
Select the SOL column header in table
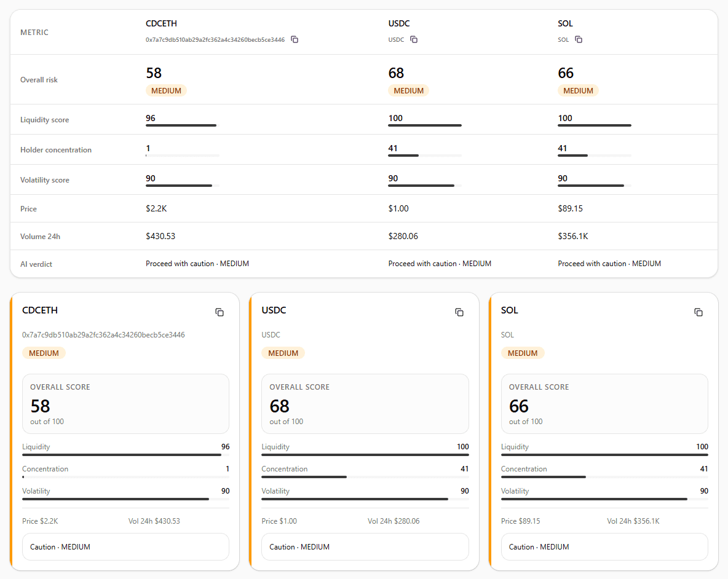pyautogui.click(x=565, y=23)
